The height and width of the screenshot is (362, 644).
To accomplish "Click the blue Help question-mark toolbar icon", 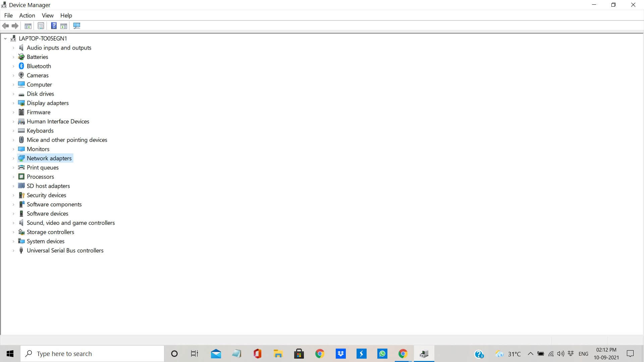I will pyautogui.click(x=54, y=26).
